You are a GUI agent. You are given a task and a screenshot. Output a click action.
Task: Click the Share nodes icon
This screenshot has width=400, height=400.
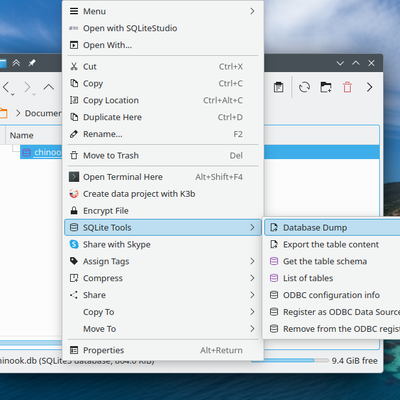[x=74, y=295]
